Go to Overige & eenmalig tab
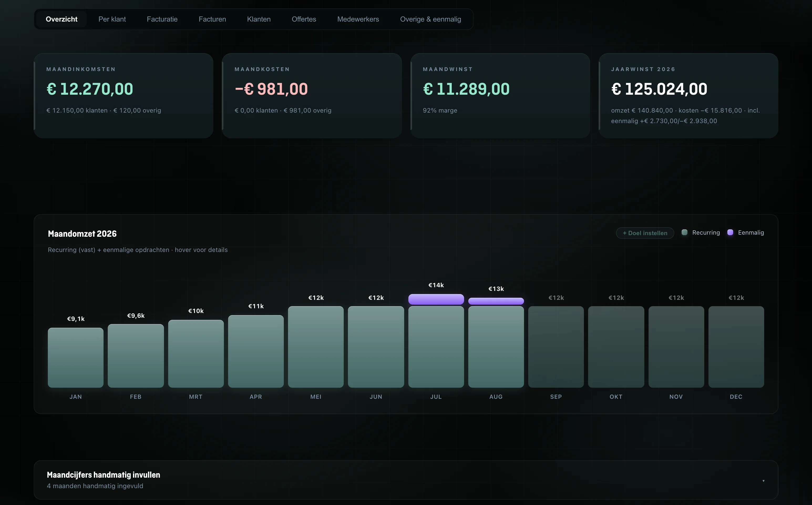Viewport: 812px width, 505px height. (x=430, y=19)
